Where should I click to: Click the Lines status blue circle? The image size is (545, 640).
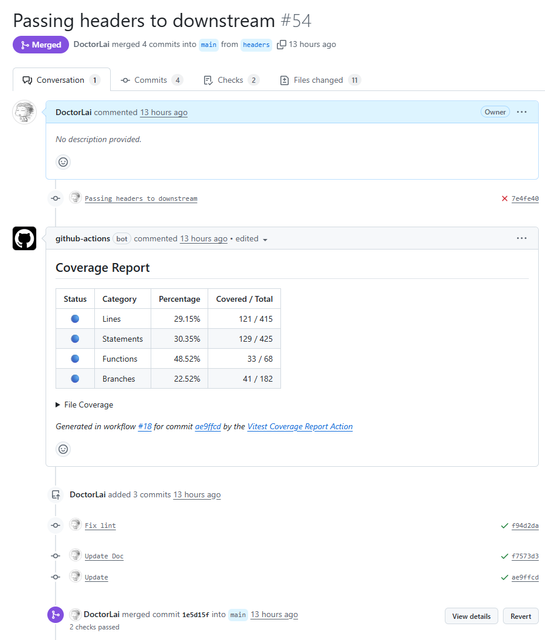pyautogui.click(x=75, y=319)
